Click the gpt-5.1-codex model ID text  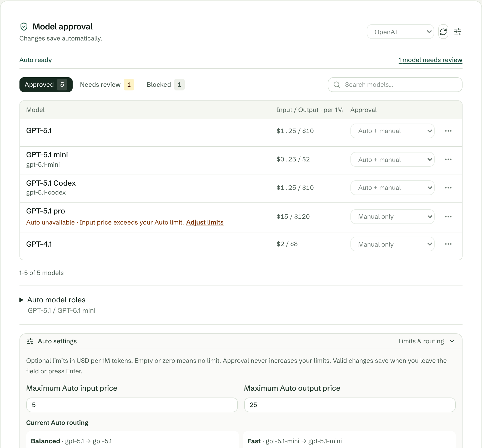point(46,192)
